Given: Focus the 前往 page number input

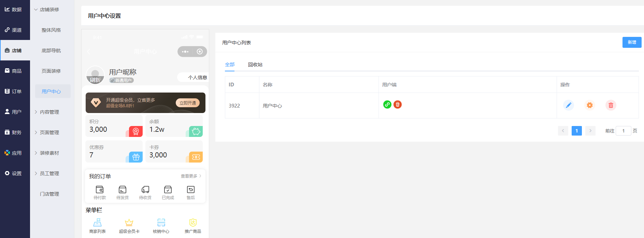Looking at the screenshot, I should [624, 131].
